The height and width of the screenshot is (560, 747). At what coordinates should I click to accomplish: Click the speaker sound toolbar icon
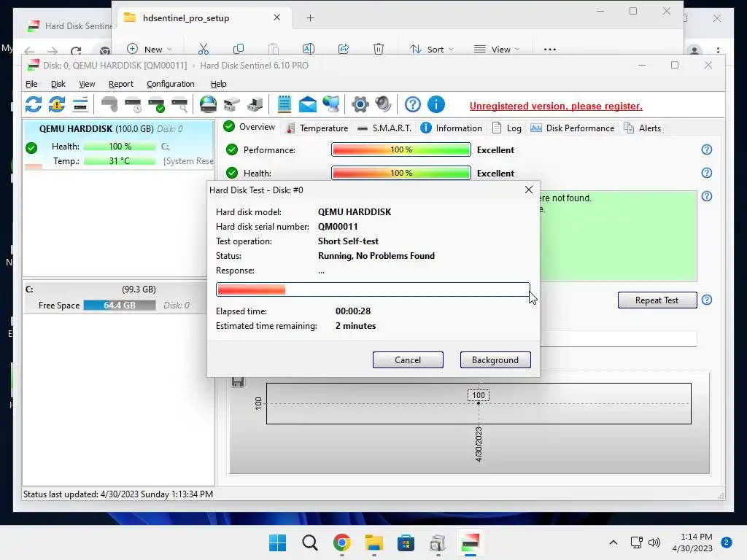coord(384,104)
